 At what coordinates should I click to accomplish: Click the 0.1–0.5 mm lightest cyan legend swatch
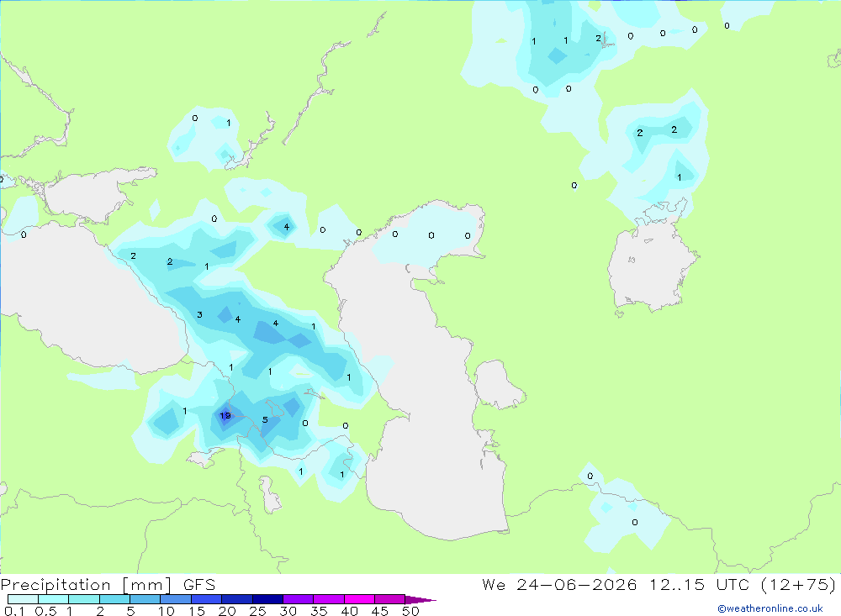point(23,599)
